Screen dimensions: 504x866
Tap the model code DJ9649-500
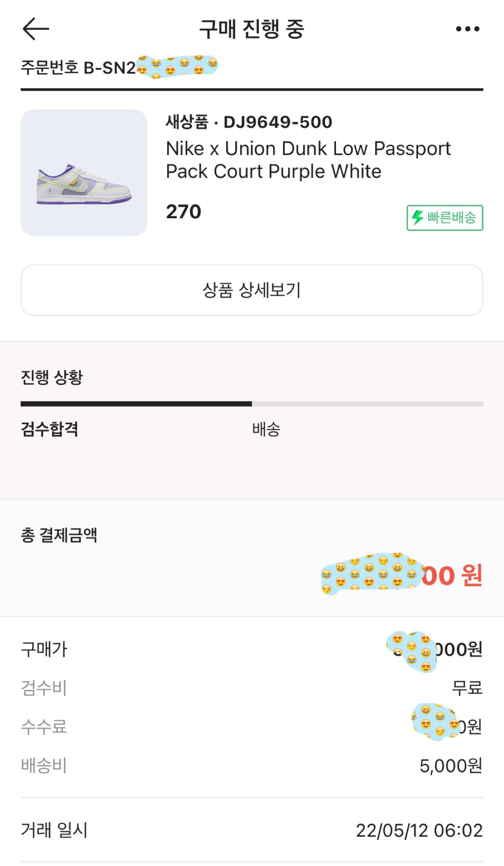pos(277,122)
